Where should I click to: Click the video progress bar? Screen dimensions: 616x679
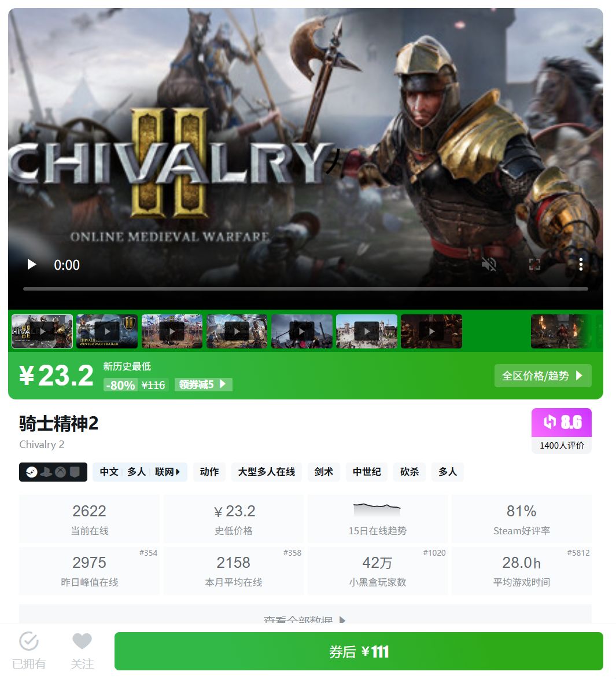click(x=305, y=288)
